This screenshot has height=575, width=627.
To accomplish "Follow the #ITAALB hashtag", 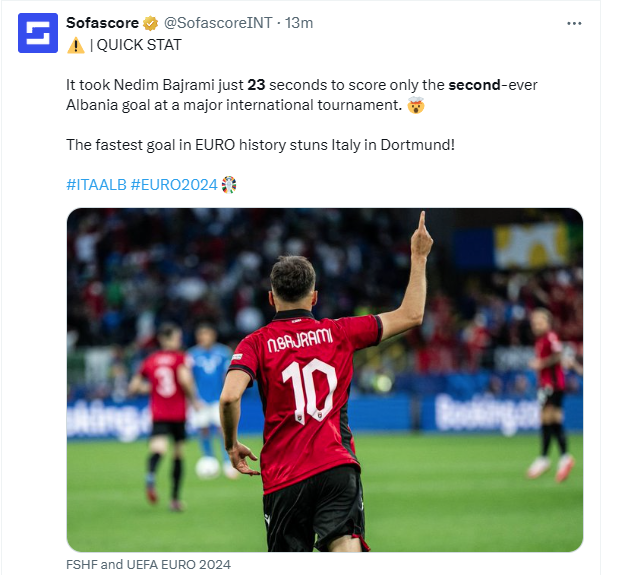I will [96, 185].
